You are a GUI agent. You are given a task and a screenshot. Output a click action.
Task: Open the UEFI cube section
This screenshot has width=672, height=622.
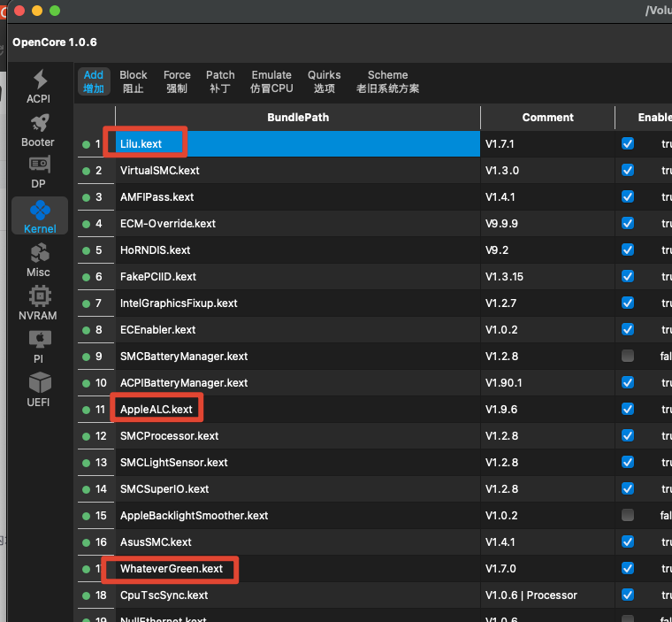(x=39, y=389)
